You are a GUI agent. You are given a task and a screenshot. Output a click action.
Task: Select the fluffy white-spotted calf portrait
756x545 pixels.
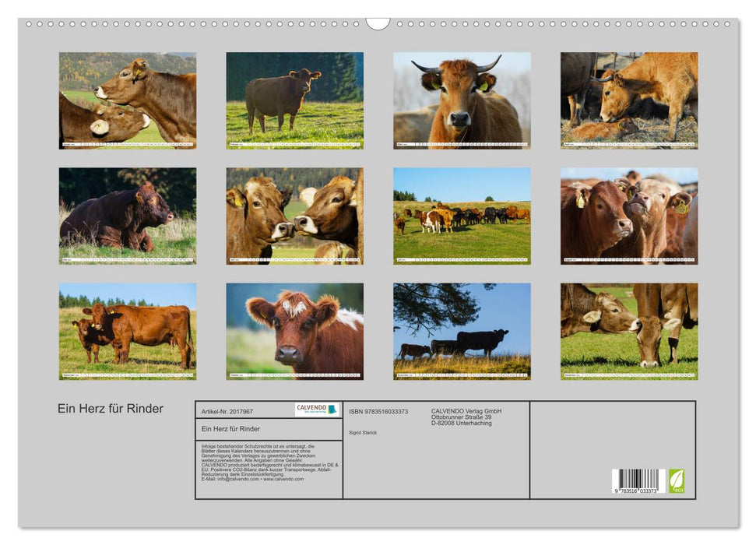pos(294,331)
